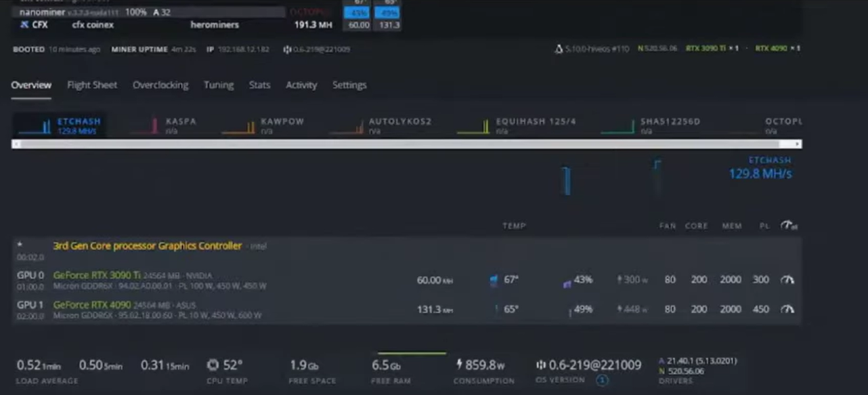Click the thermometer icon showing 67°
Image resolution: width=868 pixels, height=395 pixels.
click(x=493, y=280)
